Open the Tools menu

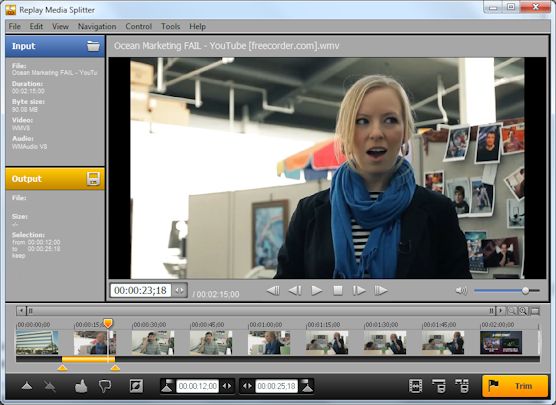pyautogui.click(x=171, y=27)
